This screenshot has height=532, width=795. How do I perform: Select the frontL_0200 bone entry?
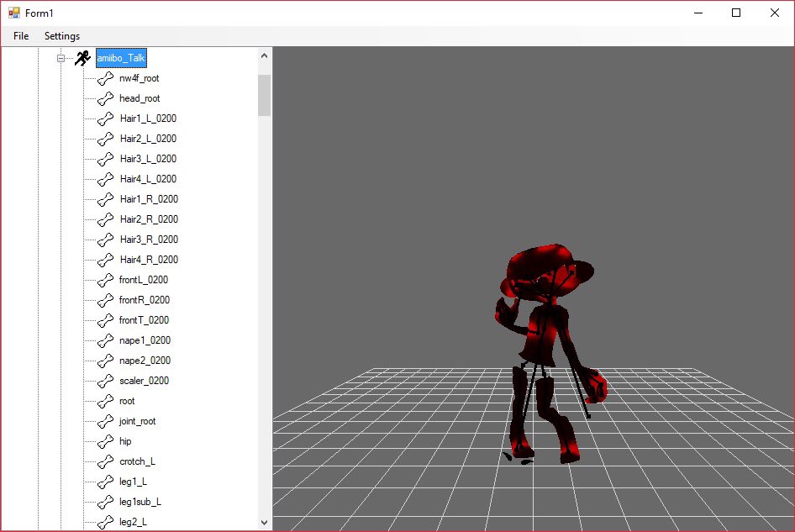[x=144, y=279]
